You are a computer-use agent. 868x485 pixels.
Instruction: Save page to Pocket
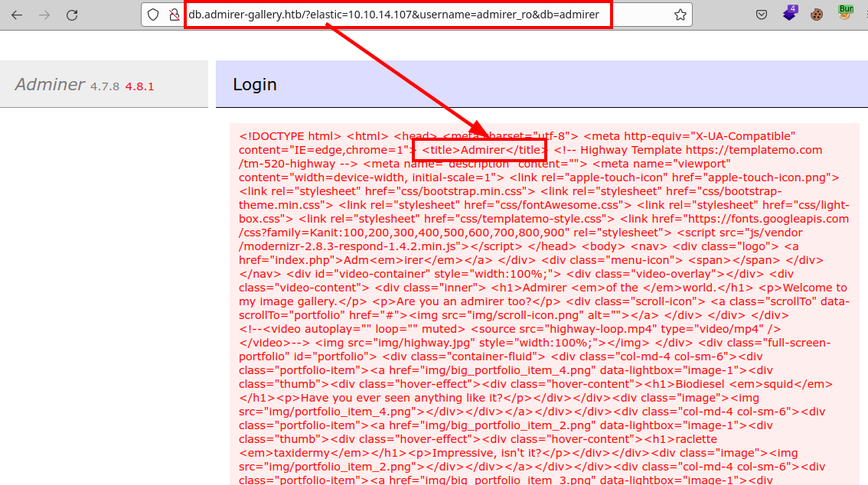point(762,15)
